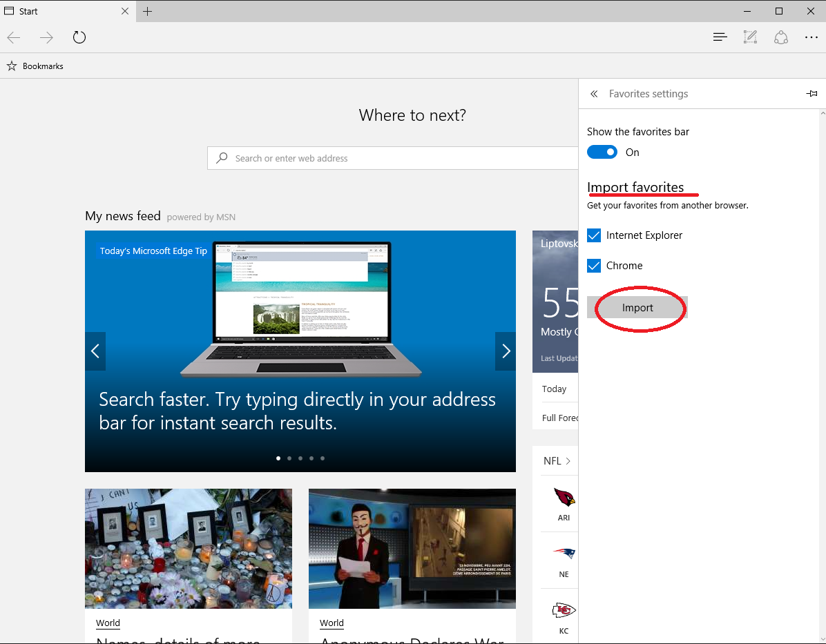Click the World link under memorial photo
The image size is (826, 644).
(x=108, y=623)
